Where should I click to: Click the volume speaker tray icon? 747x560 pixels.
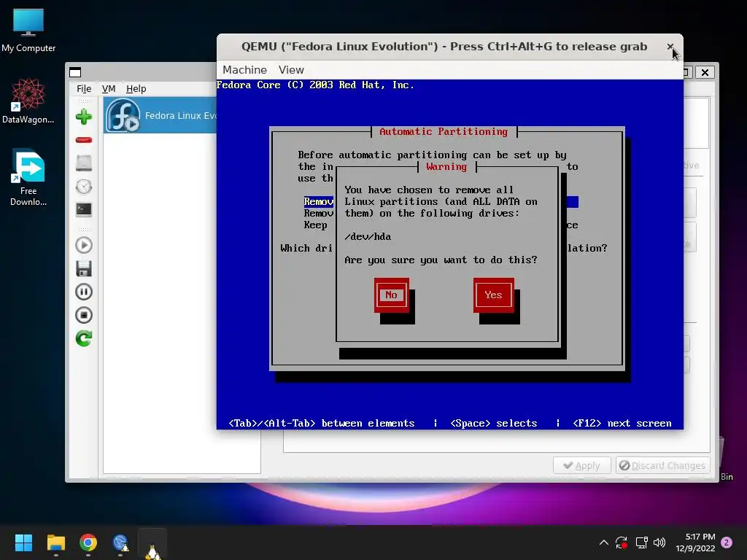[x=659, y=542]
